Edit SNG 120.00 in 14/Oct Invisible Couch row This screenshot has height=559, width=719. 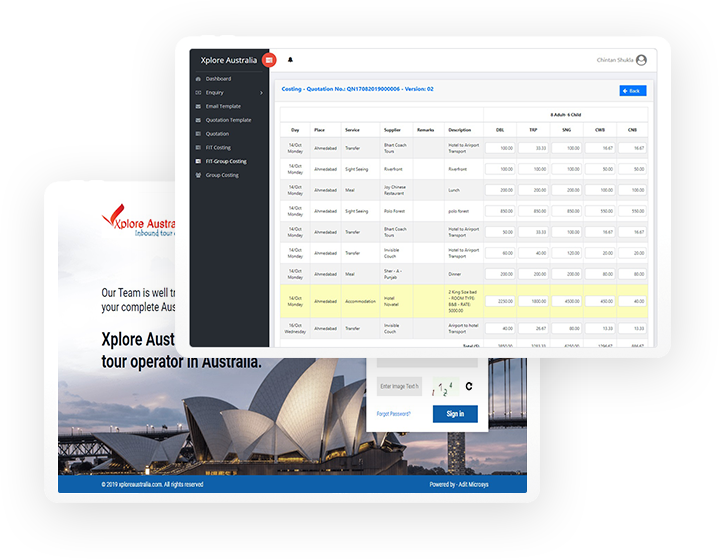pyautogui.click(x=566, y=253)
